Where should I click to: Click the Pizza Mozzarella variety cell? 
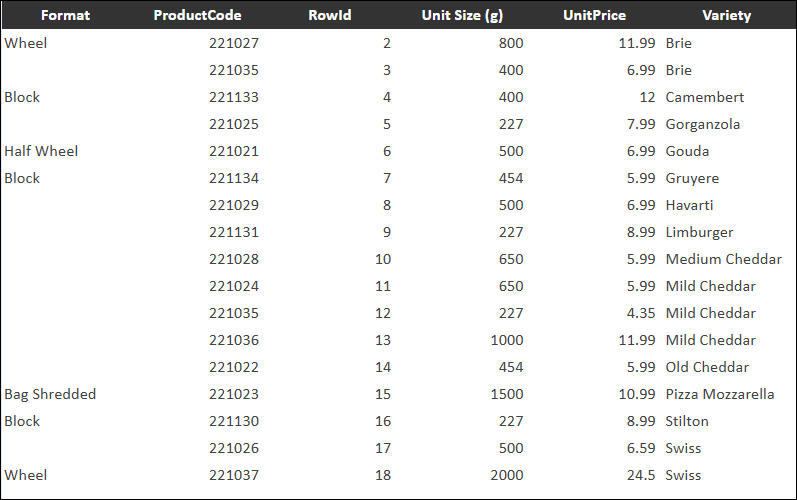tap(719, 394)
